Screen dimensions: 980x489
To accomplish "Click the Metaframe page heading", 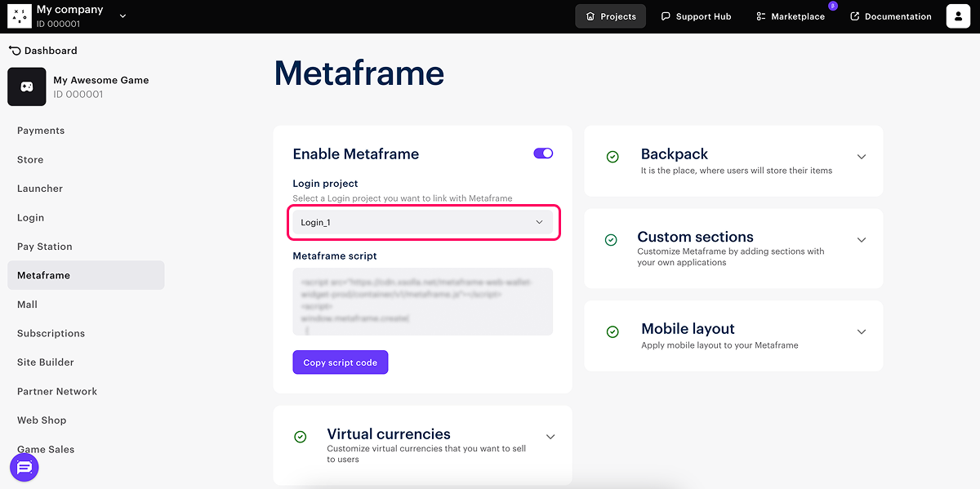I will [x=359, y=73].
